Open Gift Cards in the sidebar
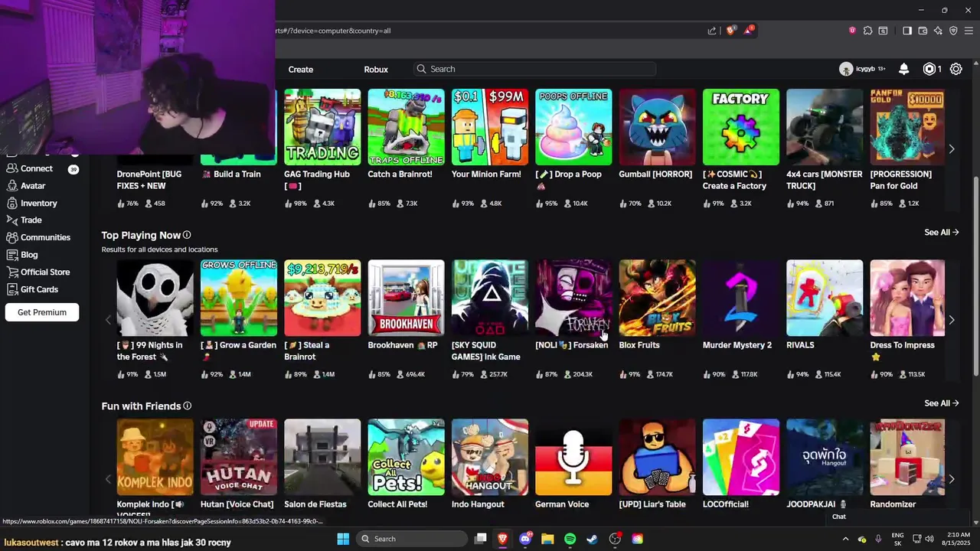This screenshot has height=551, width=980. pos(39,289)
